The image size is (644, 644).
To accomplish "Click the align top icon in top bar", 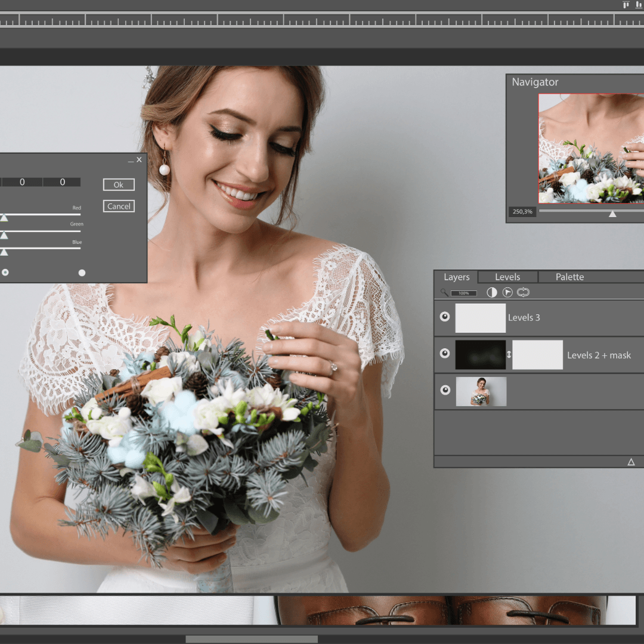I will tap(626, 5).
